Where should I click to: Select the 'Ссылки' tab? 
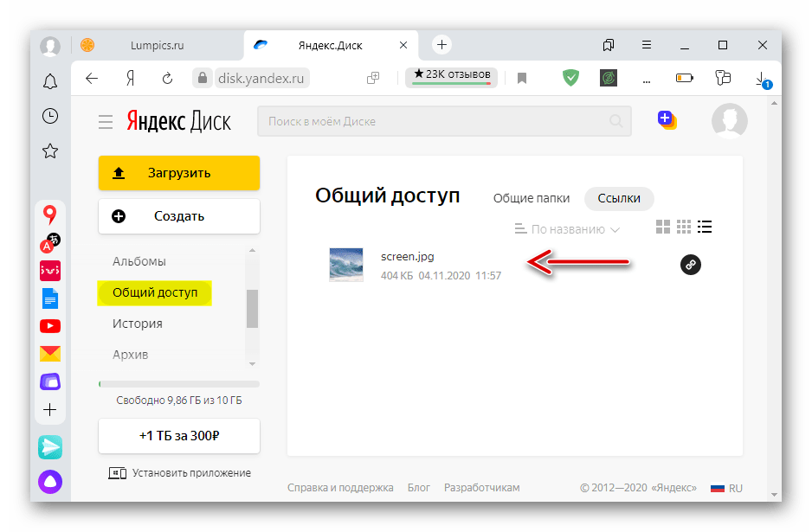click(x=619, y=198)
